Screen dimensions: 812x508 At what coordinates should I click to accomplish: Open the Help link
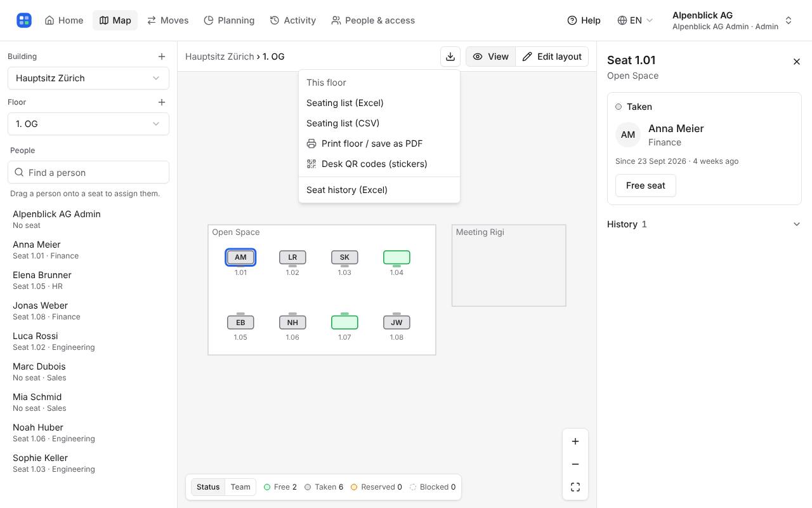coord(584,20)
